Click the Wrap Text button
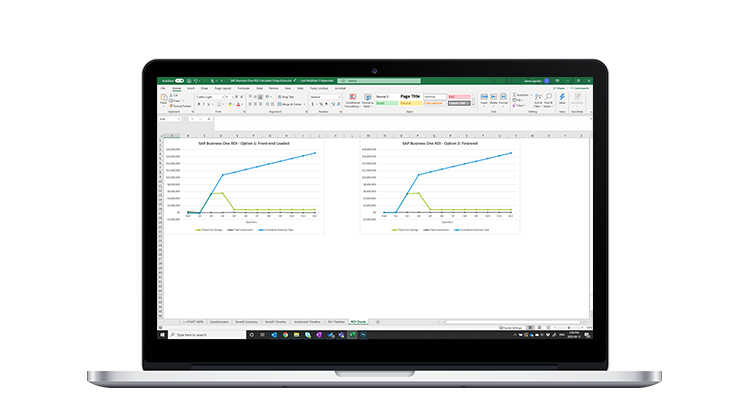 click(x=286, y=97)
